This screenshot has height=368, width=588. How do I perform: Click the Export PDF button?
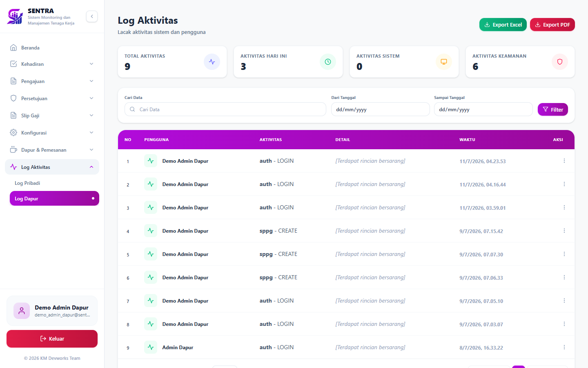(x=552, y=25)
